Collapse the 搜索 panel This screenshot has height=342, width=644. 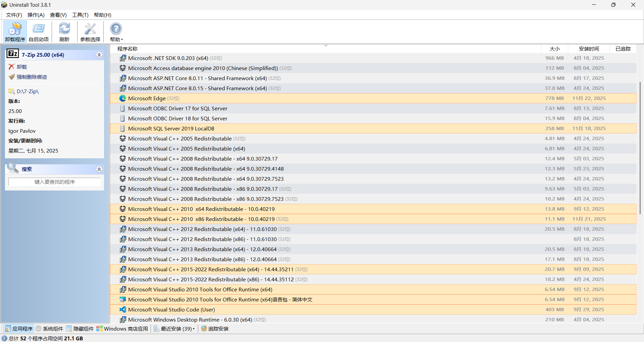coord(99,169)
